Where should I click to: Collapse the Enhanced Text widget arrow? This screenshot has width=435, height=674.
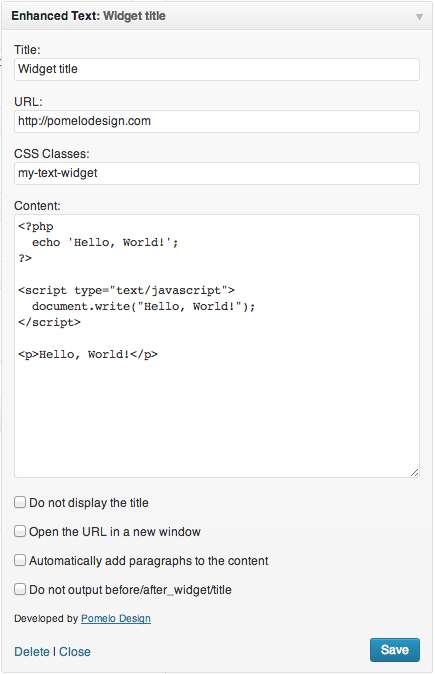[419, 17]
